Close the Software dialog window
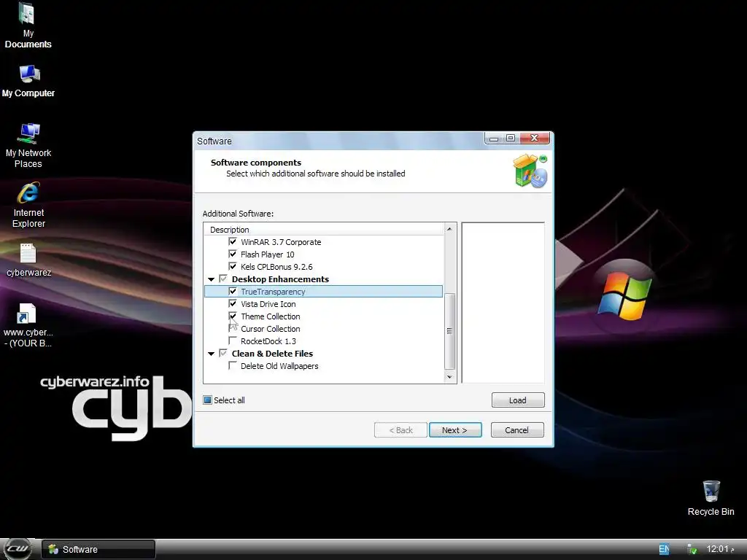This screenshot has width=747, height=560. tap(535, 138)
